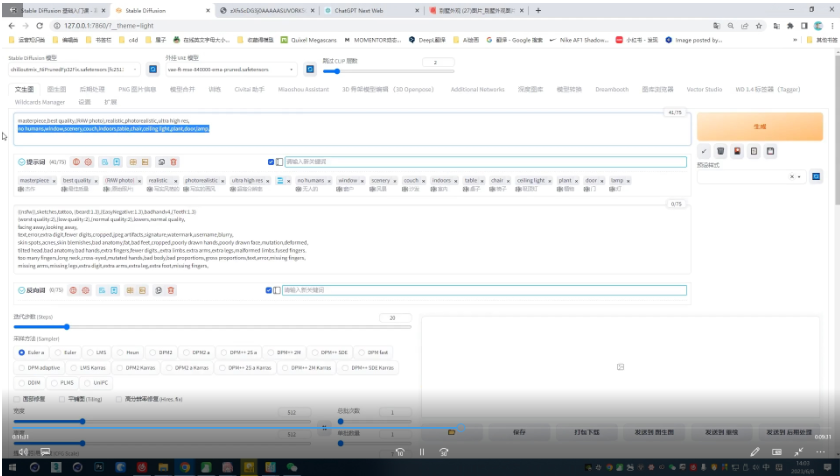Image resolution: width=840 pixels, height=476 pixels.
Task: Click inside the negative prompt text area
Action: [x=352, y=239]
